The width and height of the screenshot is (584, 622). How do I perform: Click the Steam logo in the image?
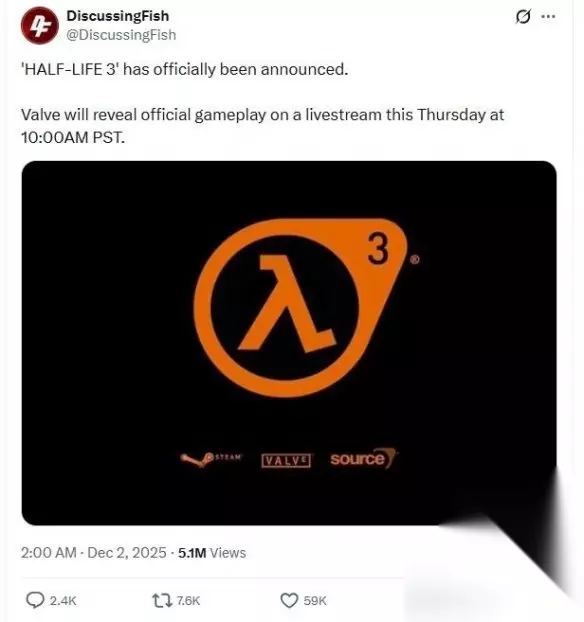[x=211, y=459]
